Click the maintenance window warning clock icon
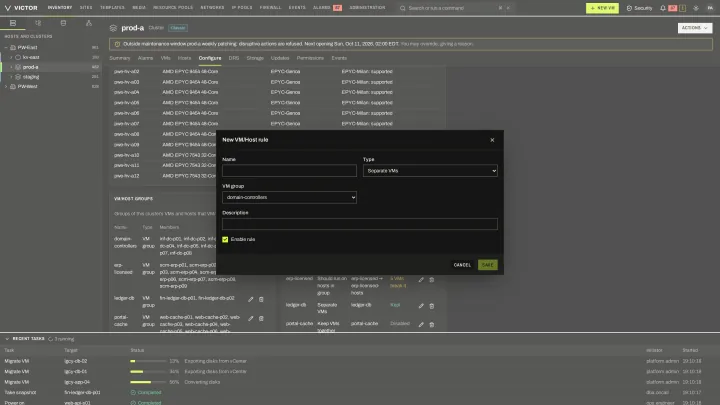Viewport: 720px width, 405px height. tap(117, 44)
